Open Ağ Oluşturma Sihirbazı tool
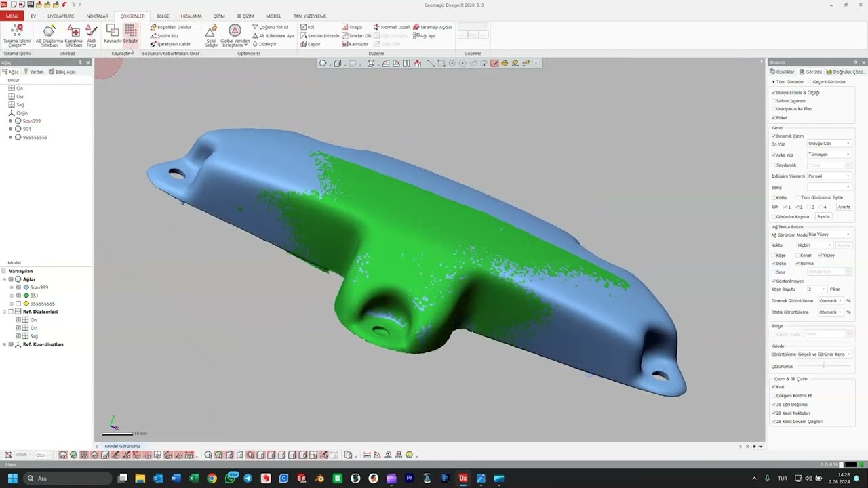 (49, 36)
